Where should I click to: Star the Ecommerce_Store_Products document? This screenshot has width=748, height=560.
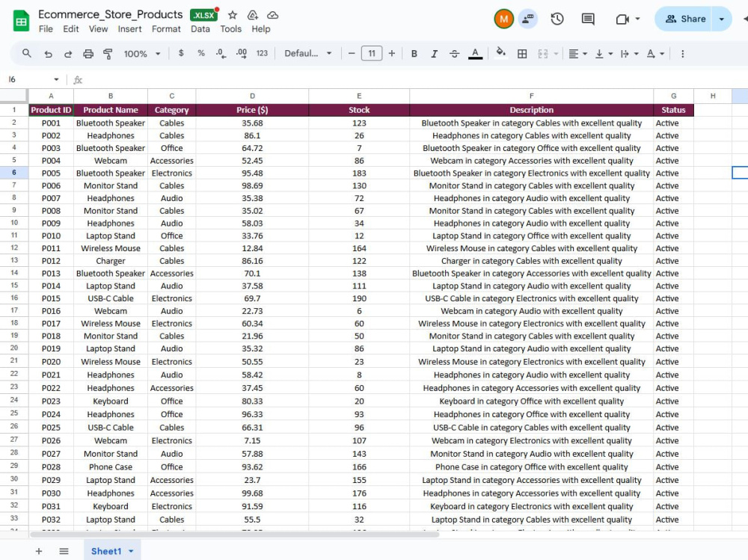(x=233, y=15)
